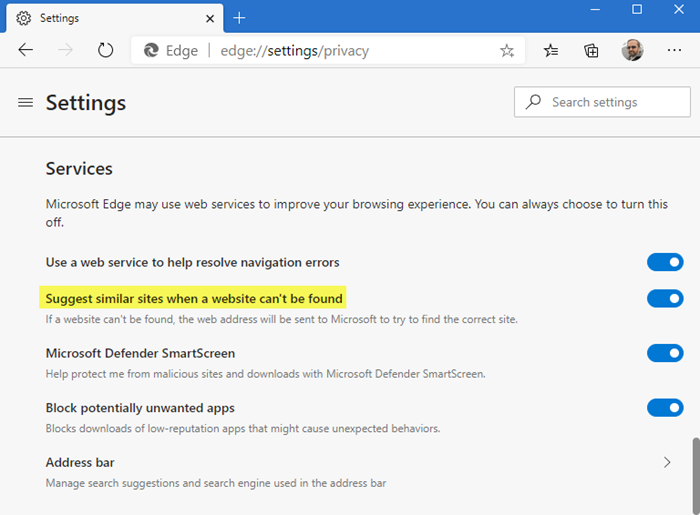This screenshot has height=515, width=700.
Task: Open the Settings hamburger menu
Action: tap(25, 103)
